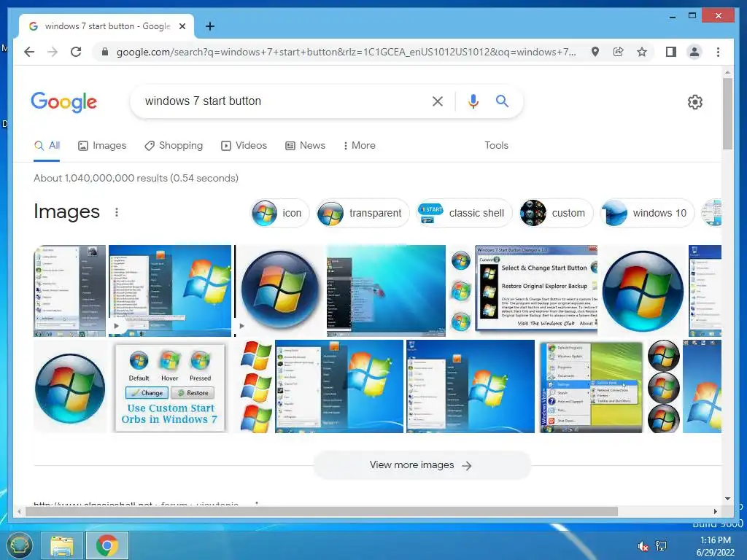Open first start menu screenshot thumbnail
Viewport: 747px width, 560px height.
(69, 290)
